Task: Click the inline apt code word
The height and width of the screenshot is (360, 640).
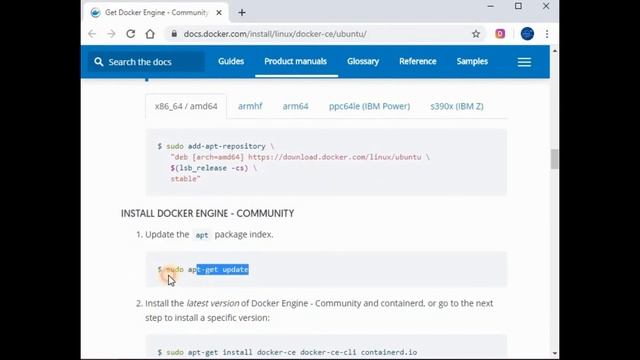Action: (202, 235)
